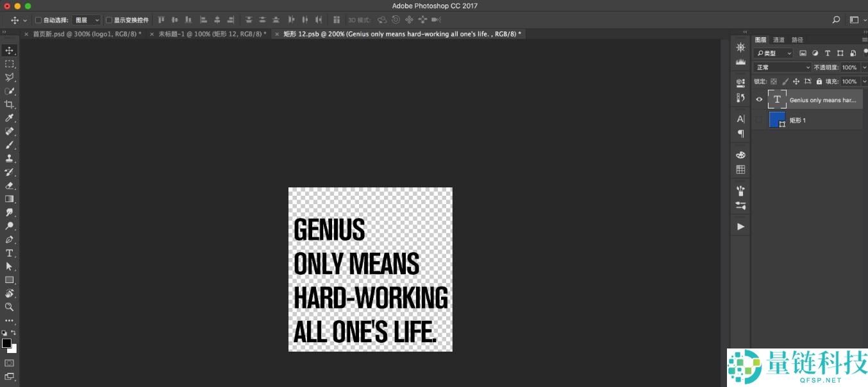Viewport: 868px width, 387px height.
Task: Show the 矩形 1 layer visibility box
Action: [x=759, y=120]
